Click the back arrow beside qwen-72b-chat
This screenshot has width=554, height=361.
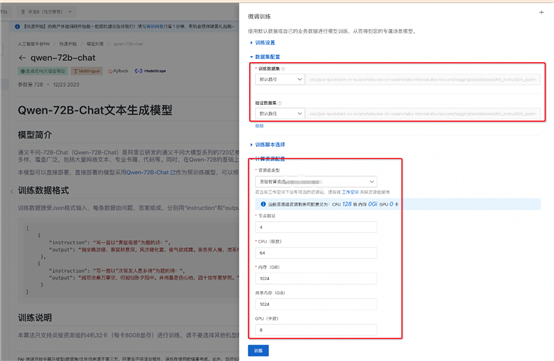tap(22, 58)
